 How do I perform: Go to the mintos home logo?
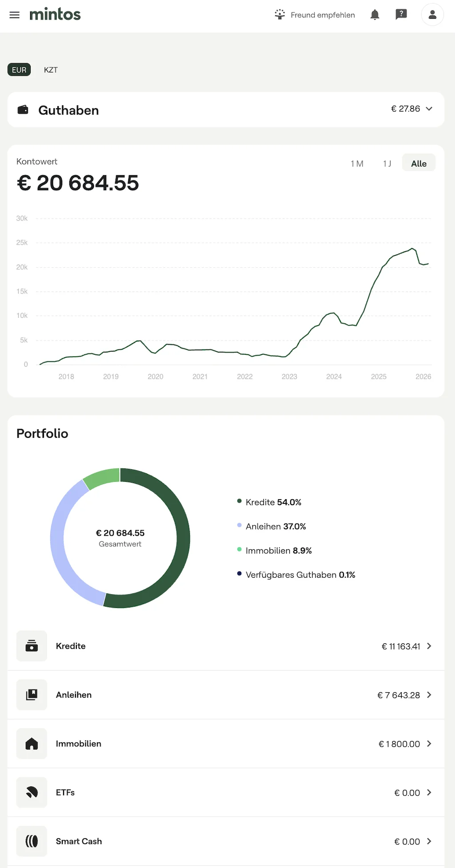click(55, 15)
